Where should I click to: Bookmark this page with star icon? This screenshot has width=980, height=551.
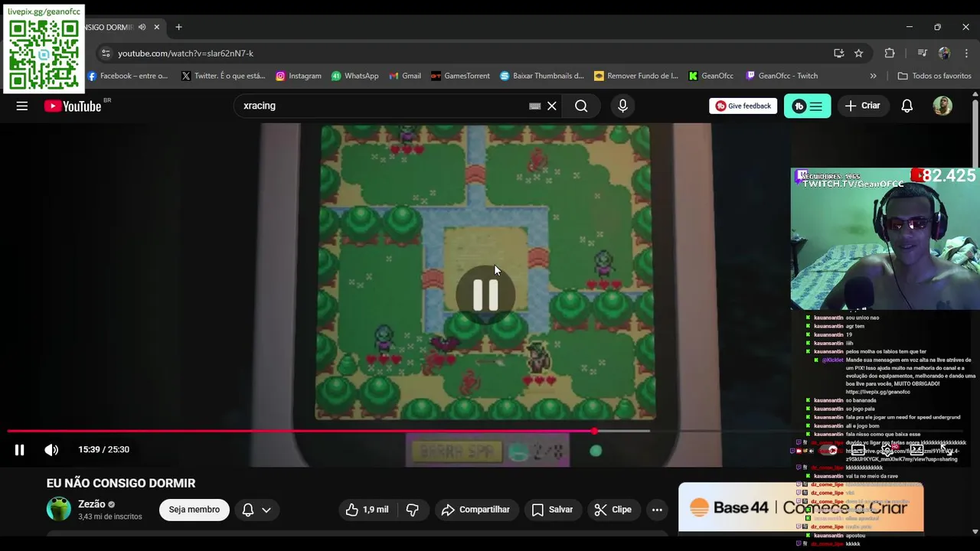pos(858,54)
